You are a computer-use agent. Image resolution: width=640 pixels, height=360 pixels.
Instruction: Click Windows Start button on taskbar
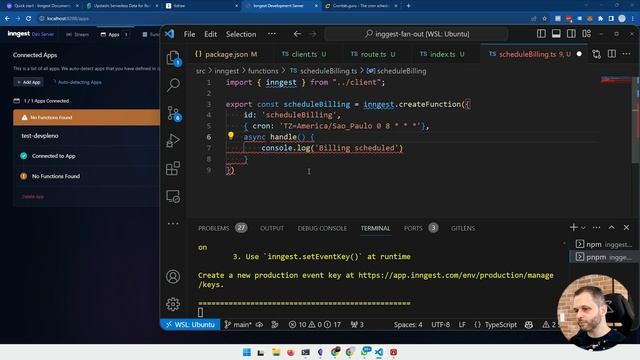click(x=247, y=352)
